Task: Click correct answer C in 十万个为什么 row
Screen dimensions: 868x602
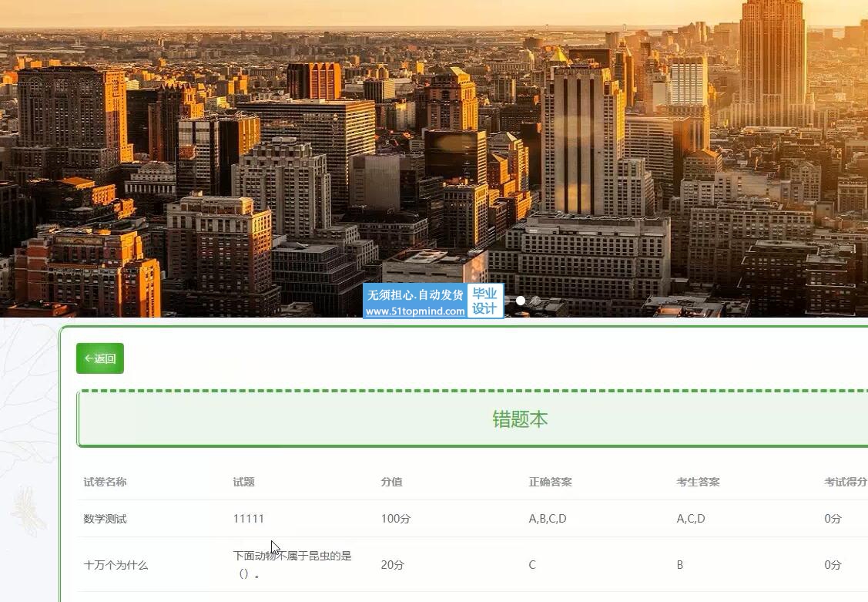Action: click(x=532, y=565)
